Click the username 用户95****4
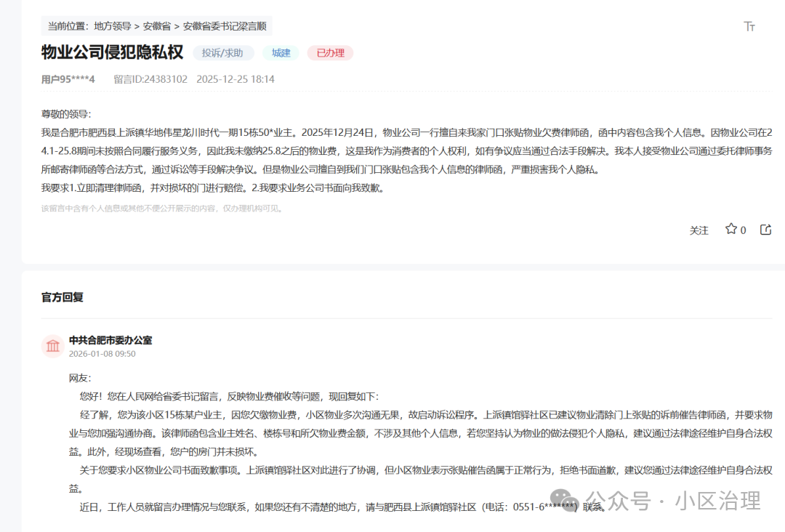Image resolution: width=785 pixels, height=532 pixels. pos(68,79)
